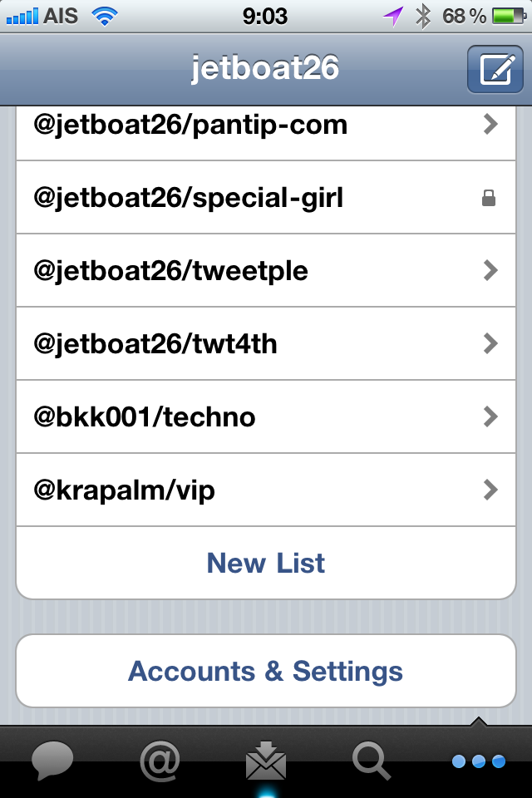Screen dimensions: 532x798
Task: Select the three-dots more tab
Action: pyautogui.click(x=479, y=760)
